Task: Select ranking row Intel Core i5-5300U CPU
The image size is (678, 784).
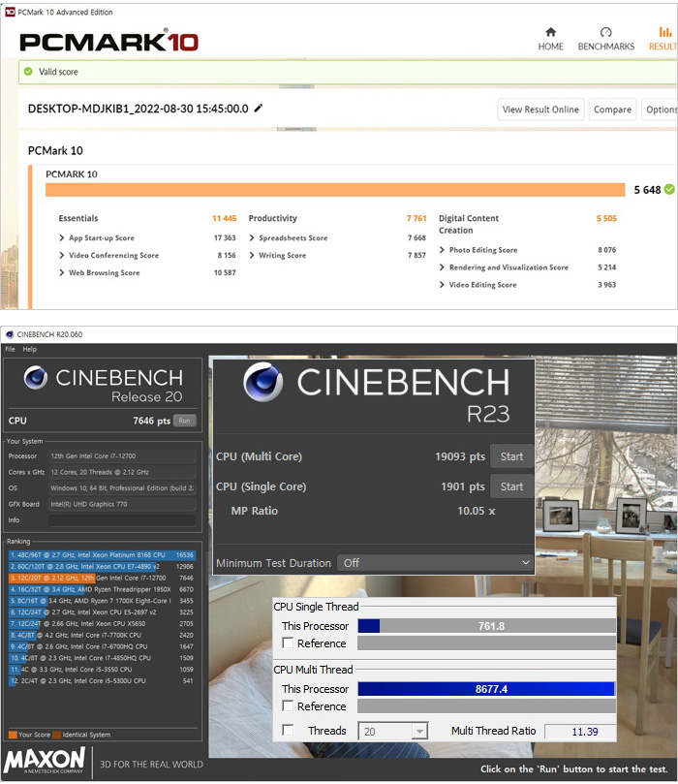Action: click(102, 681)
